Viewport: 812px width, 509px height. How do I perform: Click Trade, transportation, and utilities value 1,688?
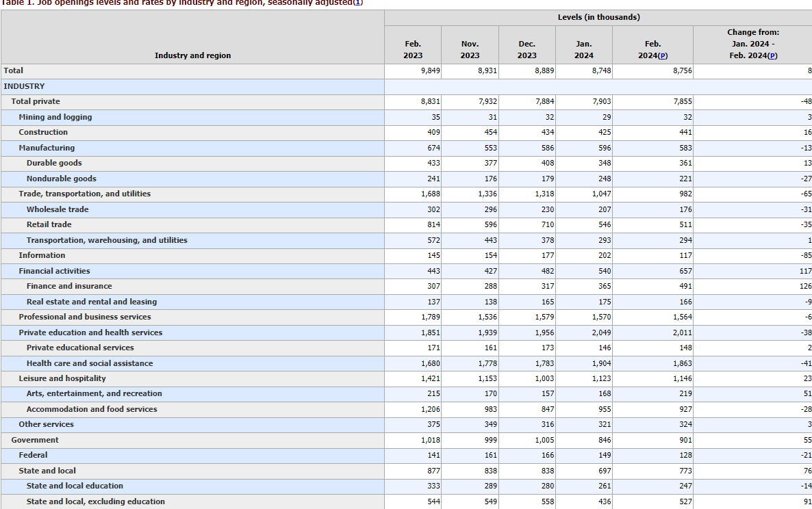pyautogui.click(x=431, y=194)
